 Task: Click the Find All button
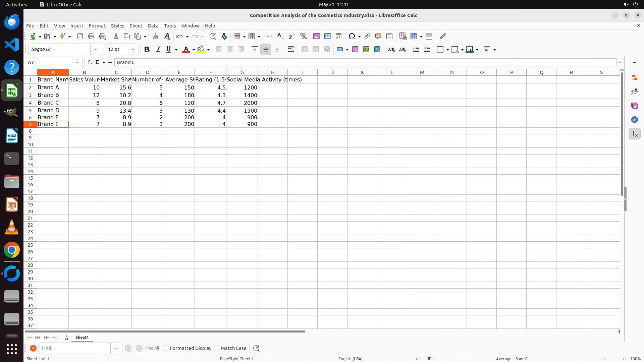pyautogui.click(x=152, y=348)
